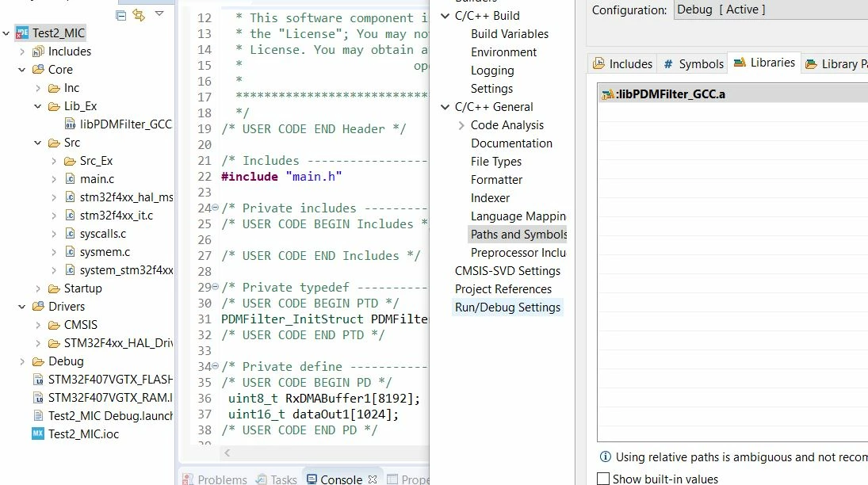This screenshot has width=868, height=485.
Task: Open Language Mappings settings page
Action: (518, 216)
